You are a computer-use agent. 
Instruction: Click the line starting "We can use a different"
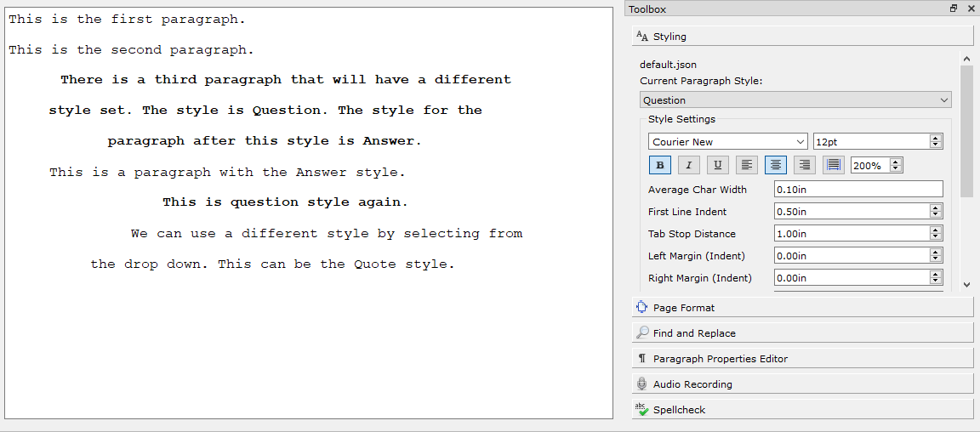click(327, 234)
